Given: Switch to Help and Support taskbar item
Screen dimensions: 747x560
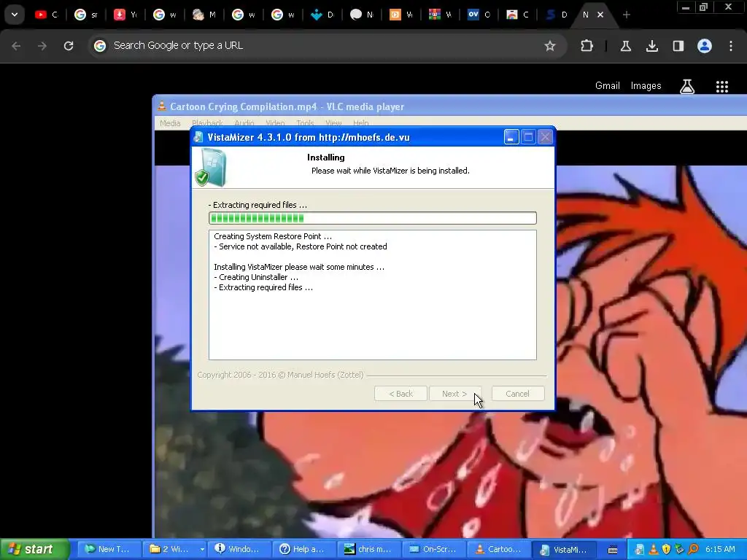Looking at the screenshot, I should point(304,549).
